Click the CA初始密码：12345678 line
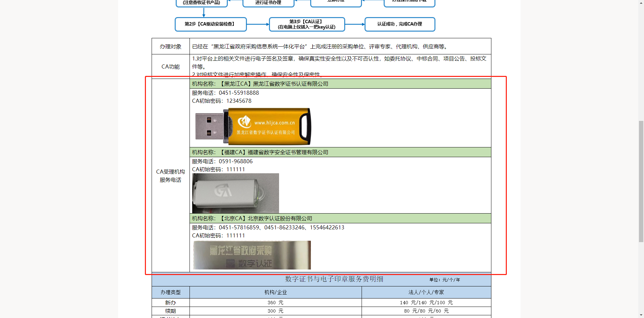 pos(222,101)
